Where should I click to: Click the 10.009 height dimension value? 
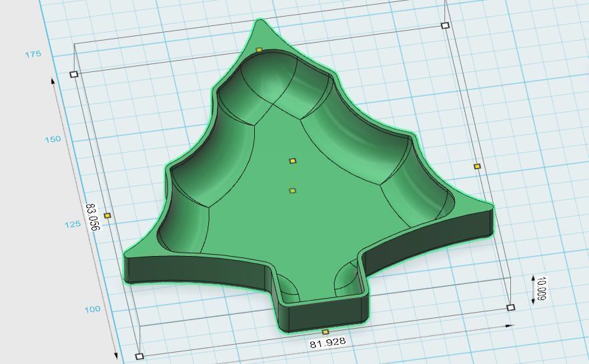(542, 288)
